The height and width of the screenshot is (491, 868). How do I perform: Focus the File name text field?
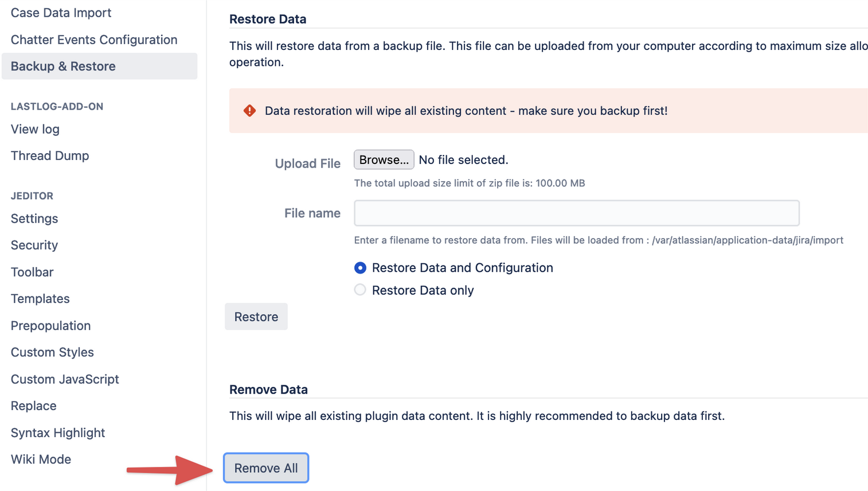(x=576, y=213)
